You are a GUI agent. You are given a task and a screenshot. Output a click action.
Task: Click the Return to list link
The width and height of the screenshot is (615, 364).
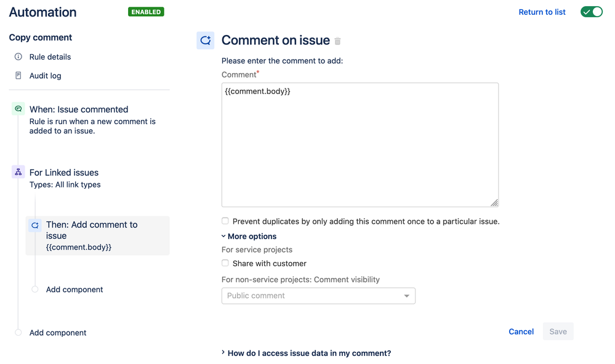(x=542, y=12)
